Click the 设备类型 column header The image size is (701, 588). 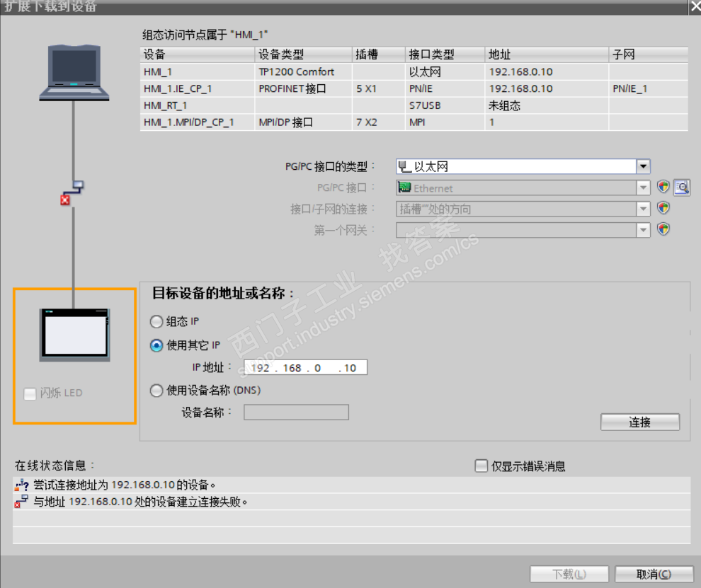[x=304, y=54]
